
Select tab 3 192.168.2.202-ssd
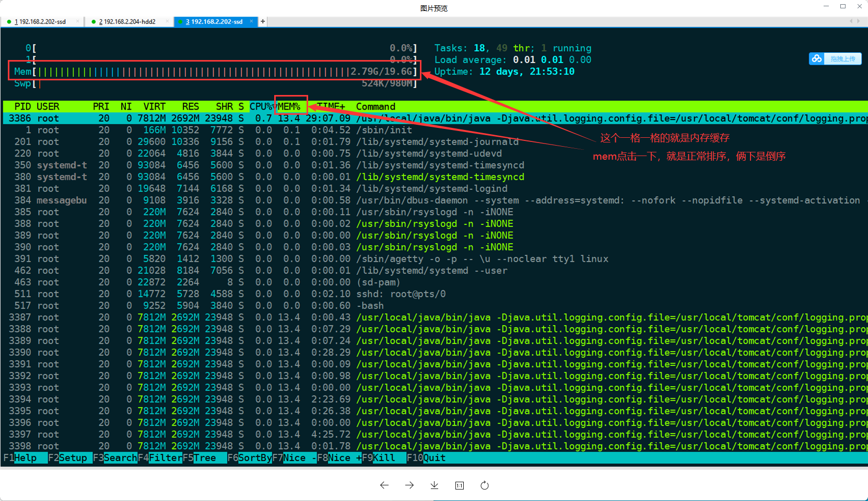tap(216, 21)
